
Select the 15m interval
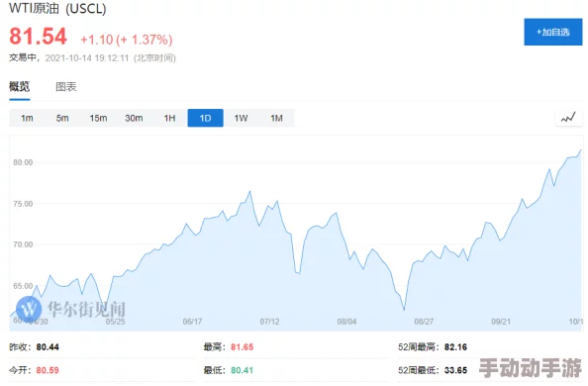98,118
